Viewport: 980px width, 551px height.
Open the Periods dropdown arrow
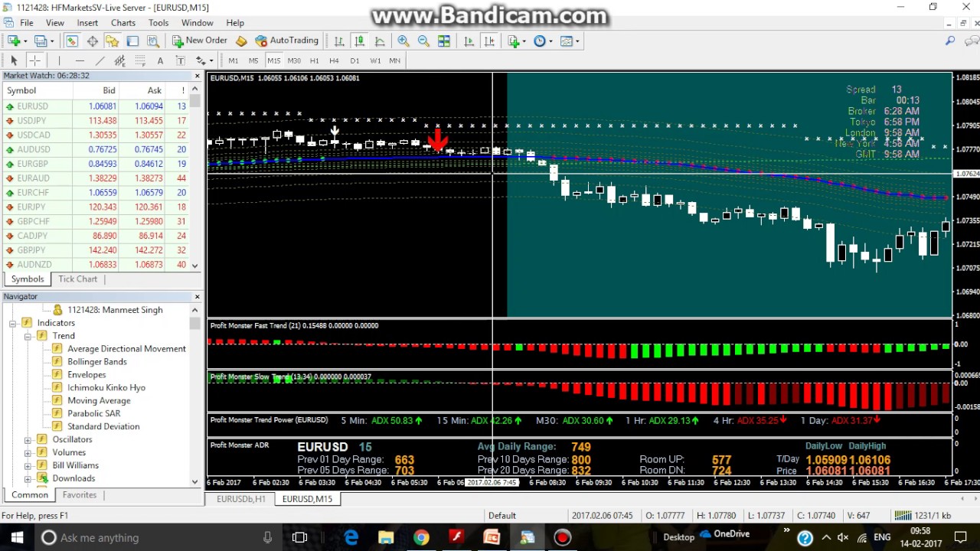click(x=550, y=41)
